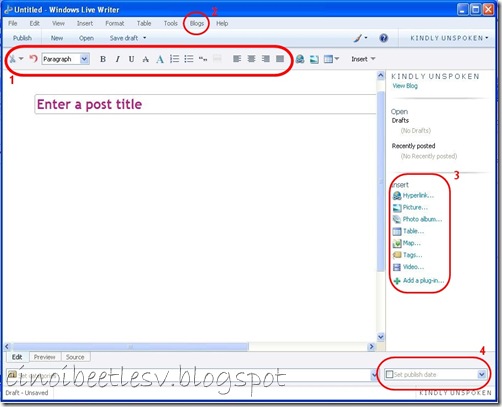Screen dimensions: 502x407
Task: Open the Insert menu in menu bar
Action: (85, 23)
